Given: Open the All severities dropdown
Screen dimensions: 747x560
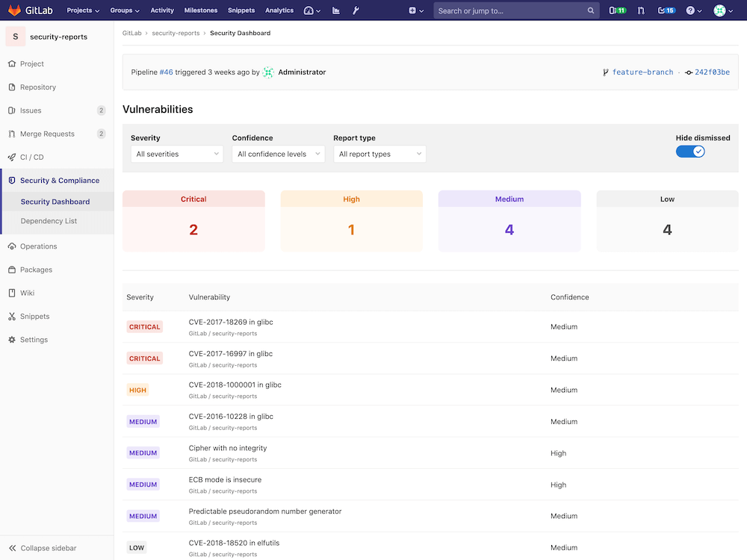Looking at the screenshot, I should point(176,154).
